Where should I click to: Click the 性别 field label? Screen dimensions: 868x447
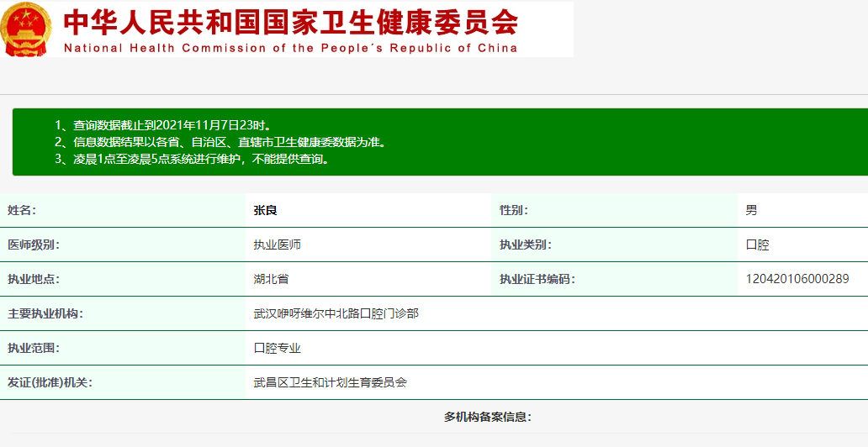click(x=514, y=211)
